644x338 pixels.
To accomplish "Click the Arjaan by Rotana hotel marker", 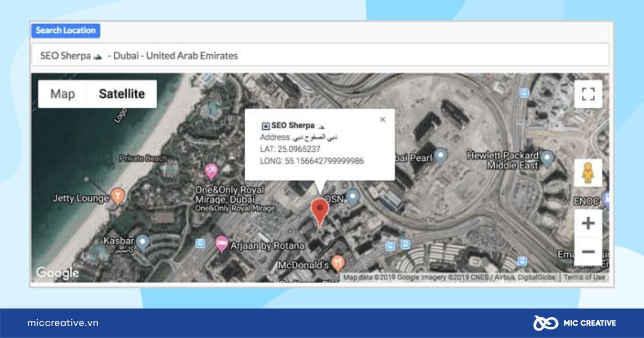I will [221, 244].
